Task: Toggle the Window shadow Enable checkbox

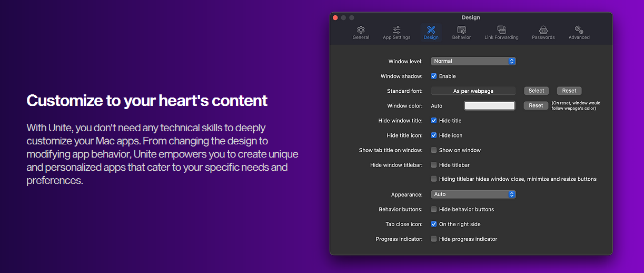Action: [434, 76]
